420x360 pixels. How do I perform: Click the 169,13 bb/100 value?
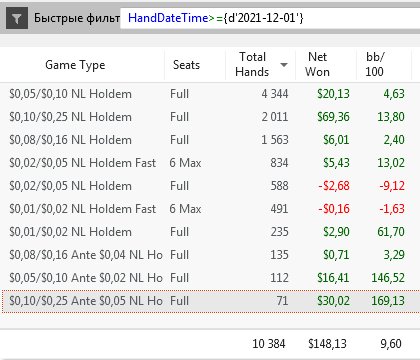click(x=388, y=301)
